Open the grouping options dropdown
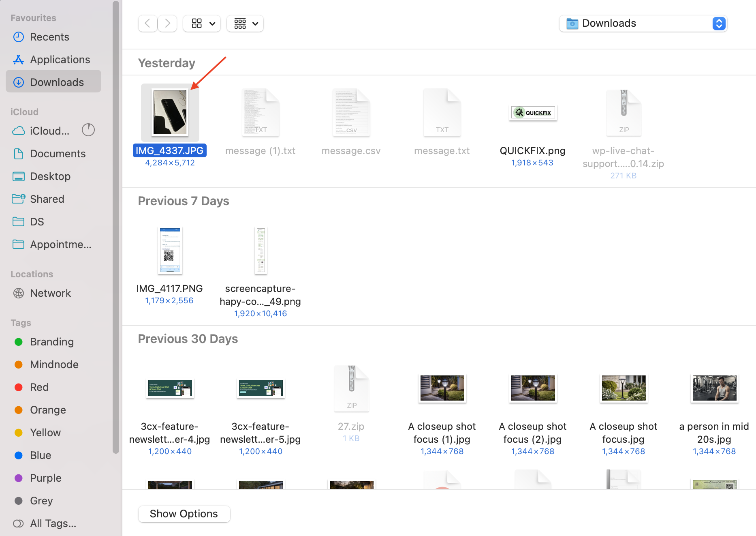 tap(245, 24)
